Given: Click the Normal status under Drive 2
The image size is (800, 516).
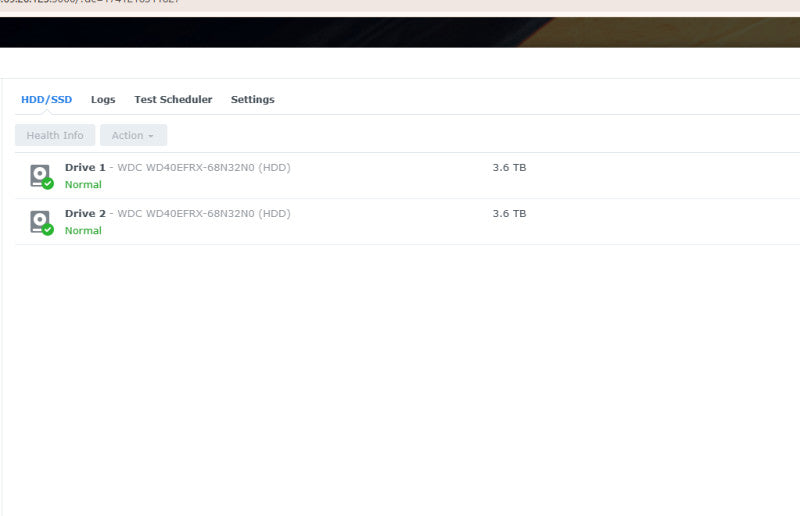Looking at the screenshot, I should tap(83, 231).
